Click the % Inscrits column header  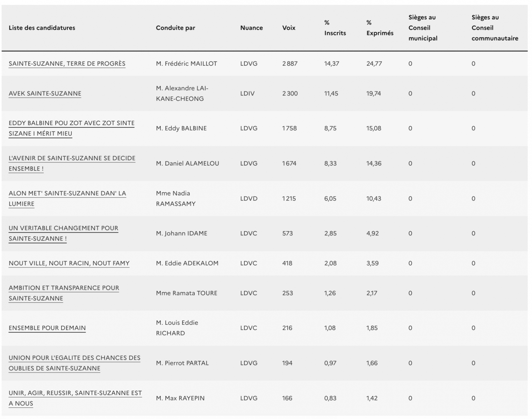(x=335, y=28)
